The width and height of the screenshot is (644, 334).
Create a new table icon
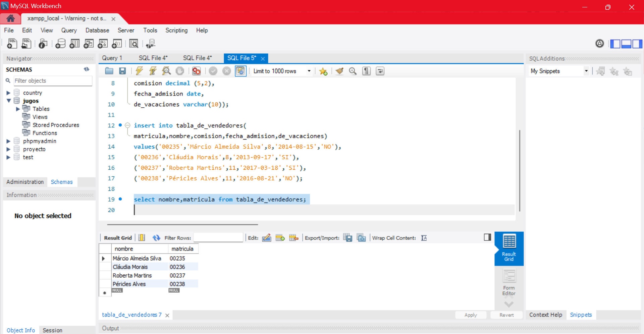pos(74,44)
